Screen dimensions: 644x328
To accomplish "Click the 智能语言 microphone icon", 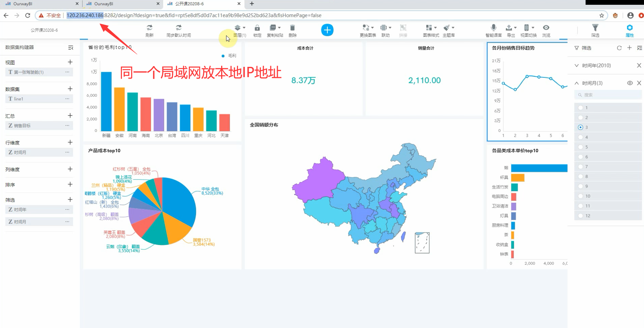I will pyautogui.click(x=493, y=28).
